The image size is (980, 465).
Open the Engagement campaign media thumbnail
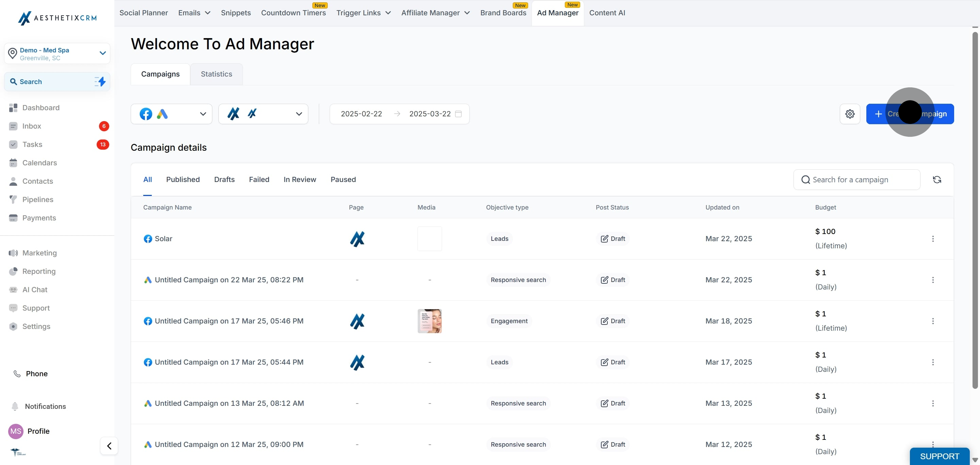pos(429,321)
